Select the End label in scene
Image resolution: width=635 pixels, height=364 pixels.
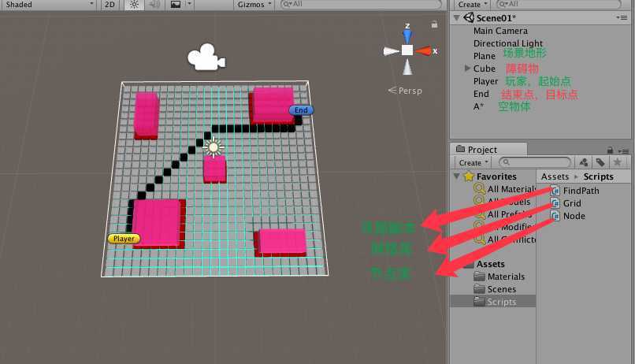tap(301, 110)
